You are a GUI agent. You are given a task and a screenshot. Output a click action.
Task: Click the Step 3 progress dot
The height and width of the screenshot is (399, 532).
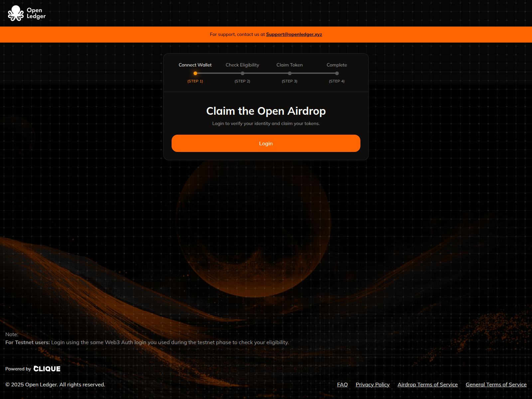pyautogui.click(x=290, y=73)
